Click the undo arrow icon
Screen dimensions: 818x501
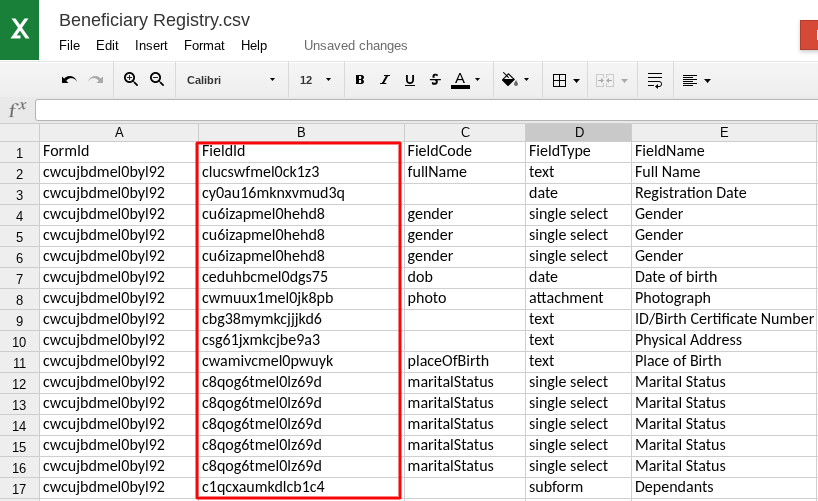[69, 80]
